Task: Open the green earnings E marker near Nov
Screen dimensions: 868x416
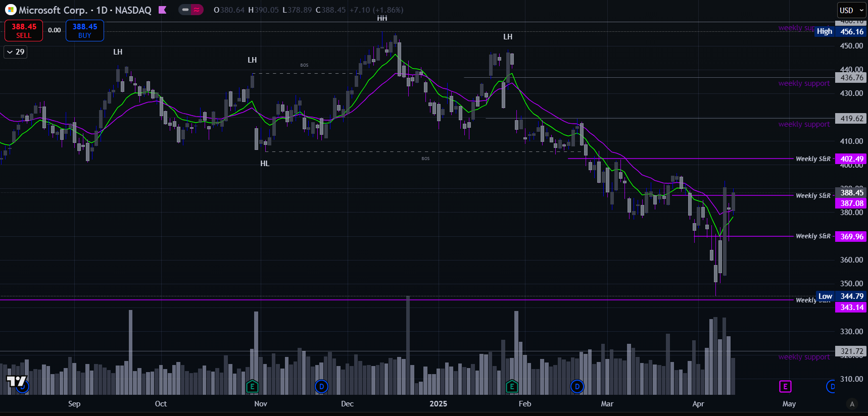Action: click(252, 387)
